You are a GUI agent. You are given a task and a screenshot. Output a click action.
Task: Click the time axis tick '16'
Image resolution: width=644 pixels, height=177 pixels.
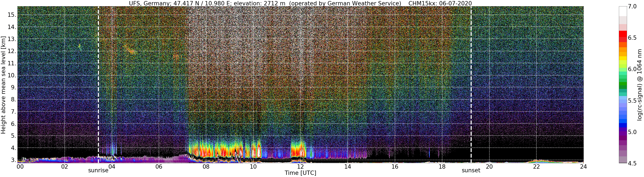[395, 166]
